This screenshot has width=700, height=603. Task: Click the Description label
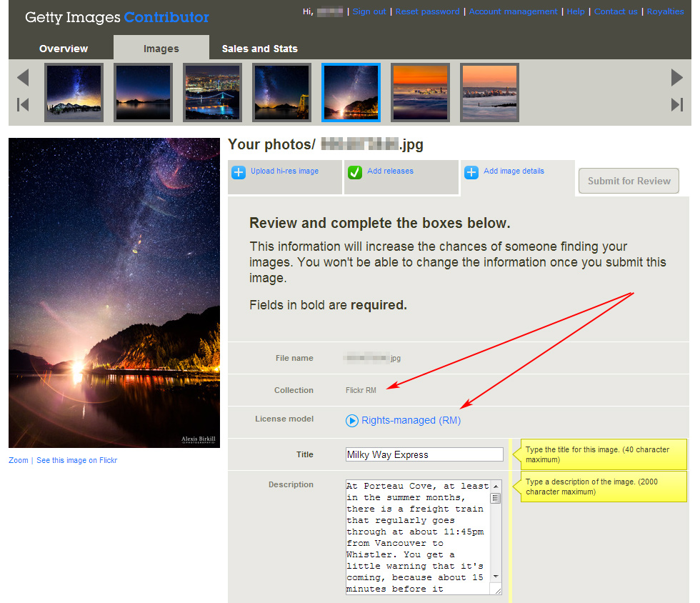291,484
